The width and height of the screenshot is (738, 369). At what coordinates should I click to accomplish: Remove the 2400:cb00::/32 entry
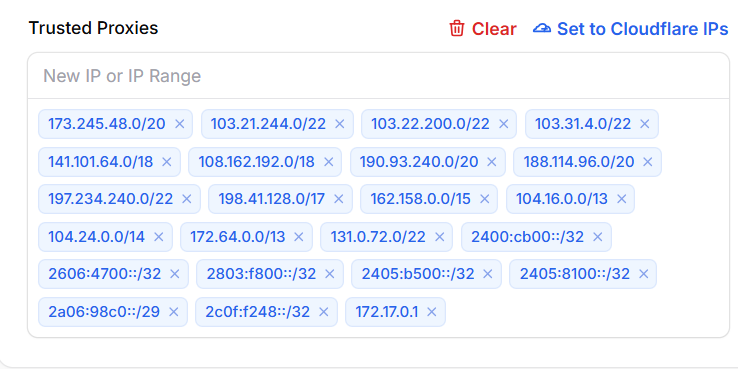point(598,237)
